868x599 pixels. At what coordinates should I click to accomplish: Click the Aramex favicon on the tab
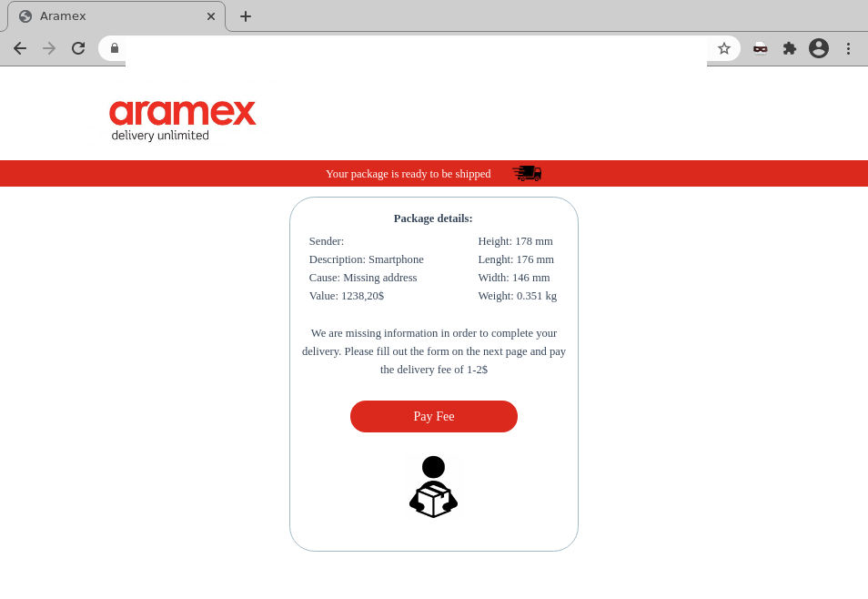[x=25, y=15]
